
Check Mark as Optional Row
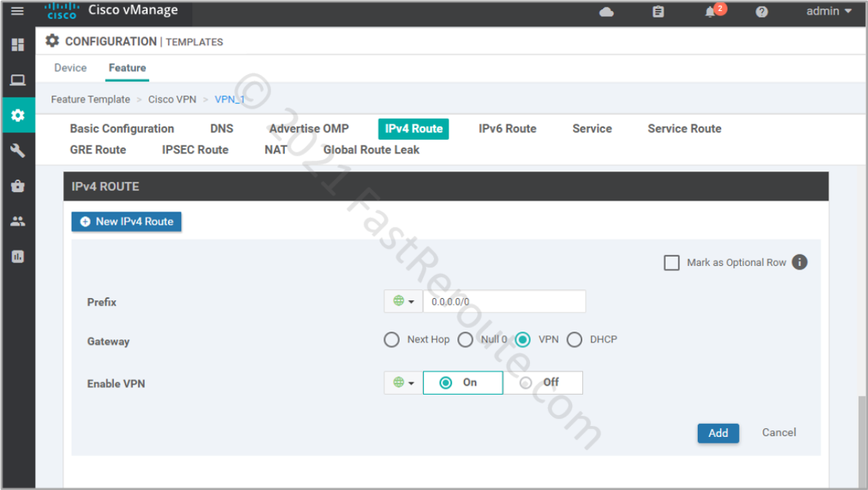[x=672, y=262]
